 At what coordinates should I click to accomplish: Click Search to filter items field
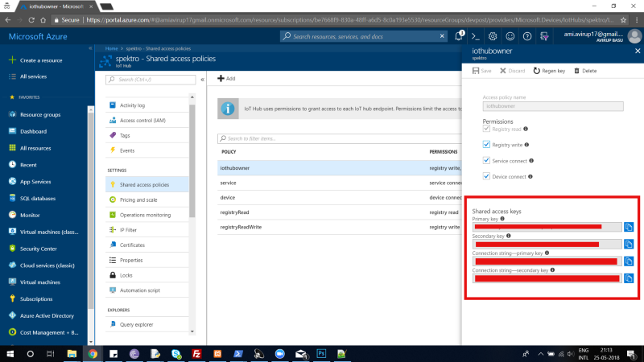pyautogui.click(x=340, y=138)
